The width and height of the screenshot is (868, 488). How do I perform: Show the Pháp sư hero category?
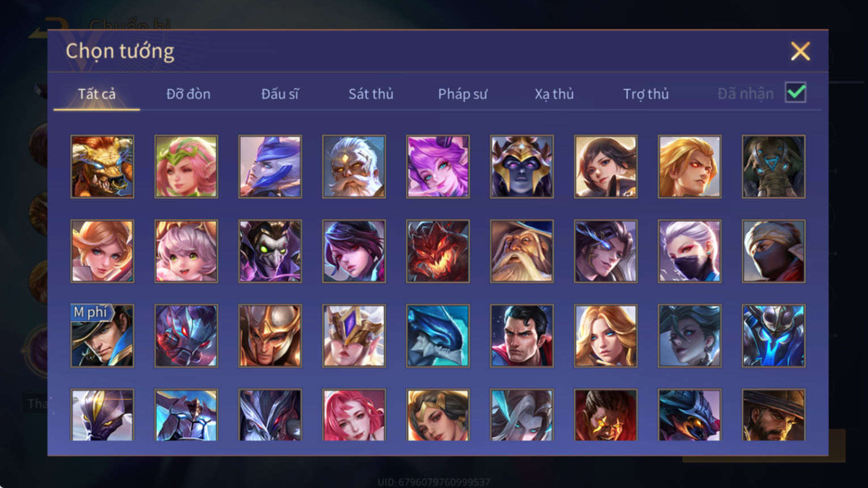pos(462,93)
